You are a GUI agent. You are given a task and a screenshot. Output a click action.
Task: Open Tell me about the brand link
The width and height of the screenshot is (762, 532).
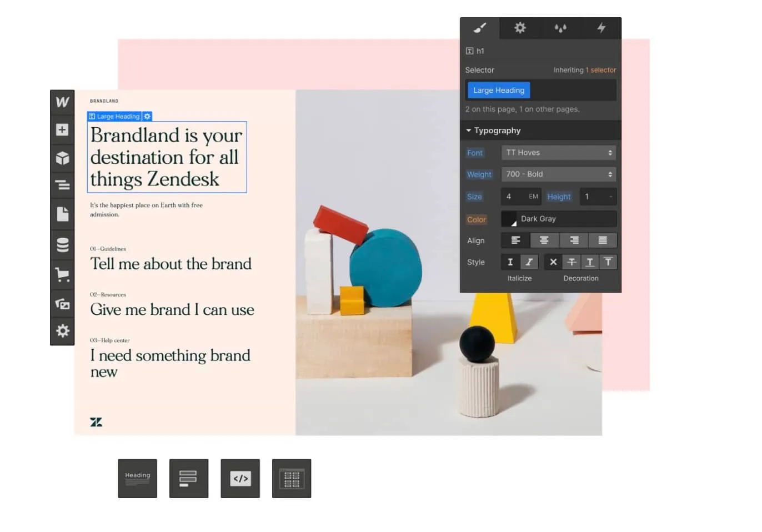[x=171, y=264]
